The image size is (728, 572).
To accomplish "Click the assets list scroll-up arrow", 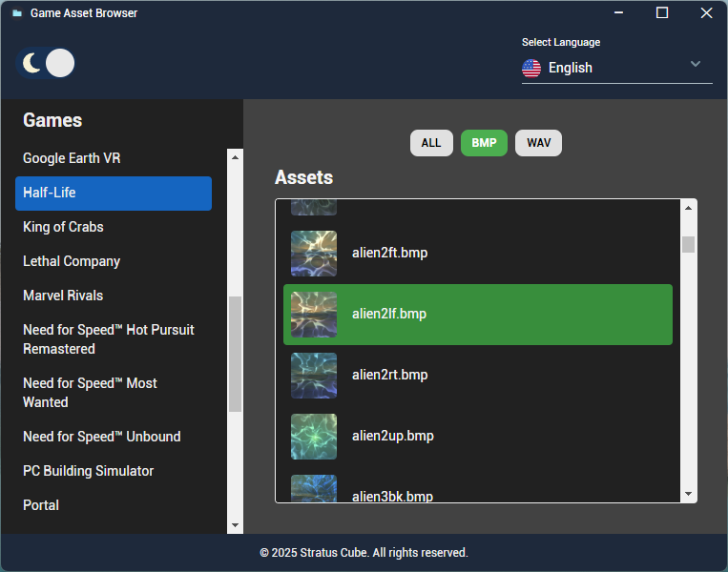I will 688,207.
